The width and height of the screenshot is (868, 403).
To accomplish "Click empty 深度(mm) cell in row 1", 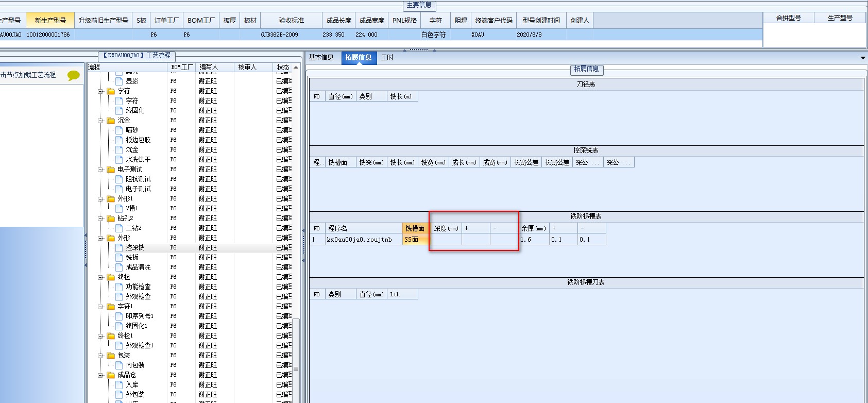I will click(446, 240).
